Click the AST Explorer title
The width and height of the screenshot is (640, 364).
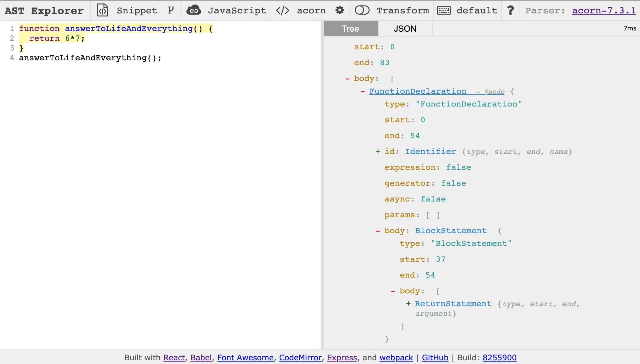point(44,11)
